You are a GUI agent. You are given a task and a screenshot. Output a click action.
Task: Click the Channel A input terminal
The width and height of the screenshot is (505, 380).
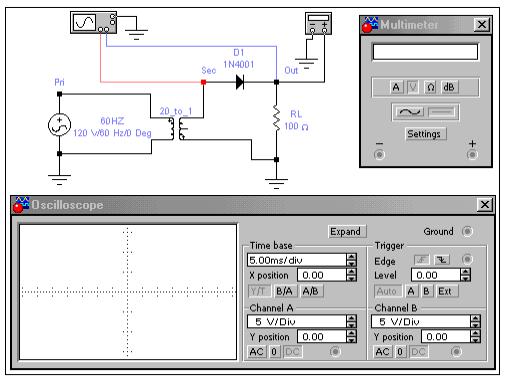coord(335,352)
